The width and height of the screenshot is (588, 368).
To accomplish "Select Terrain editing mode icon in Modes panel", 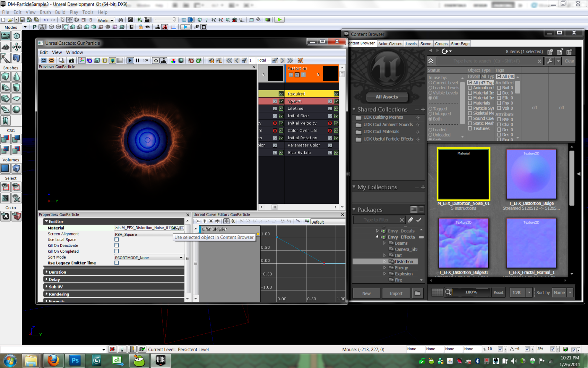I will pyautogui.click(x=6, y=47).
